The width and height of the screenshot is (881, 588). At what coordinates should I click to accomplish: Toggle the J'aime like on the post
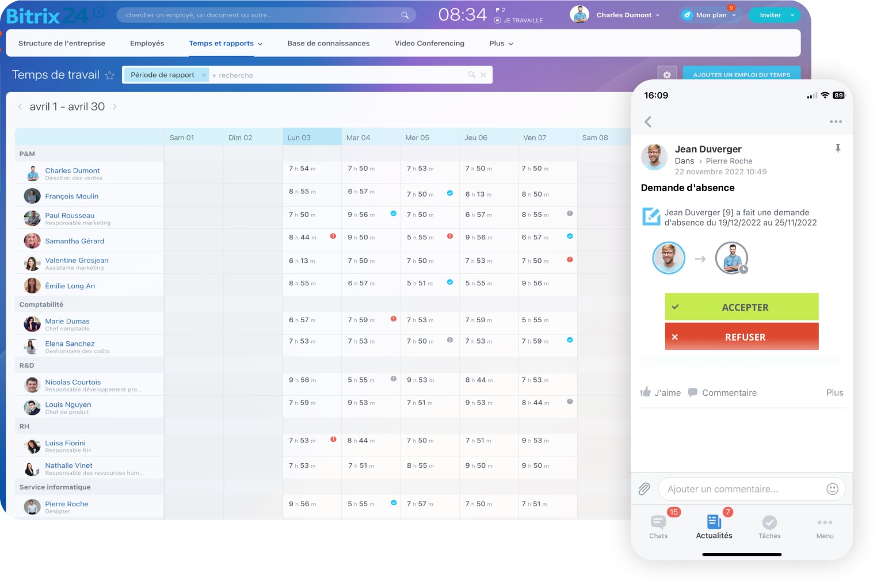click(661, 392)
